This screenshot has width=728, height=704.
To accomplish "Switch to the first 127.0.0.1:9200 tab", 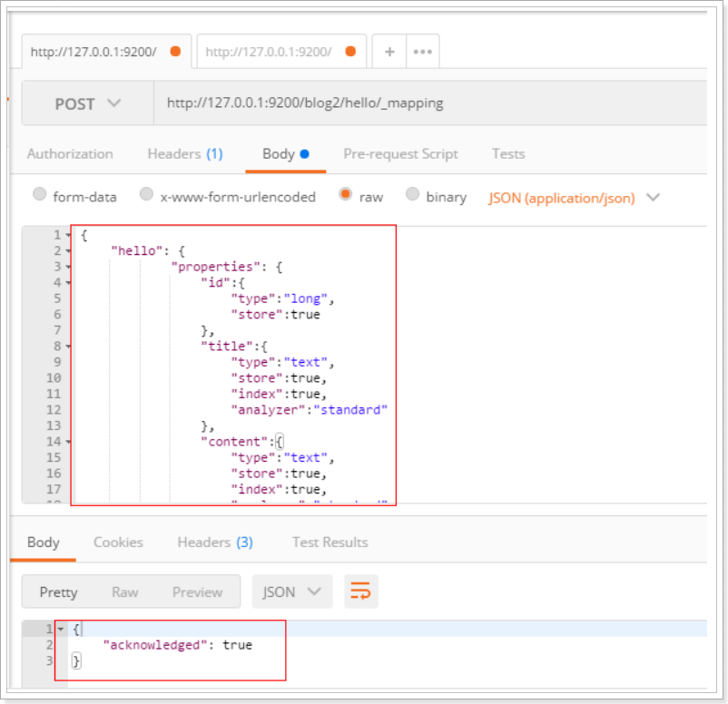I will coord(107,52).
